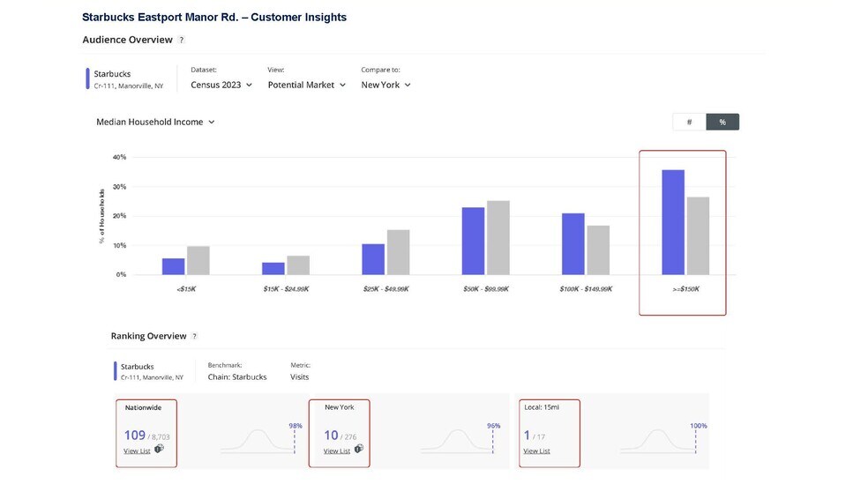Click the gray bar for $100K - $149.99K
Image resolution: width=868 pixels, height=484 pixels.
tap(598, 250)
